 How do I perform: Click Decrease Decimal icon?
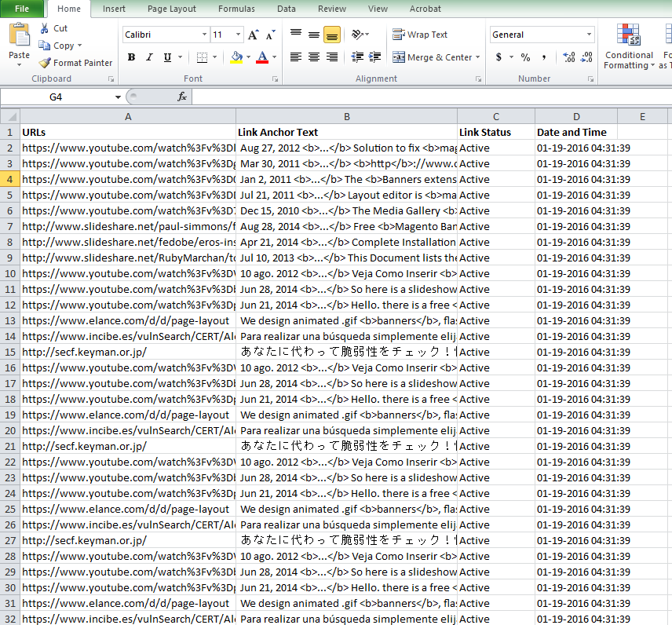(586, 57)
